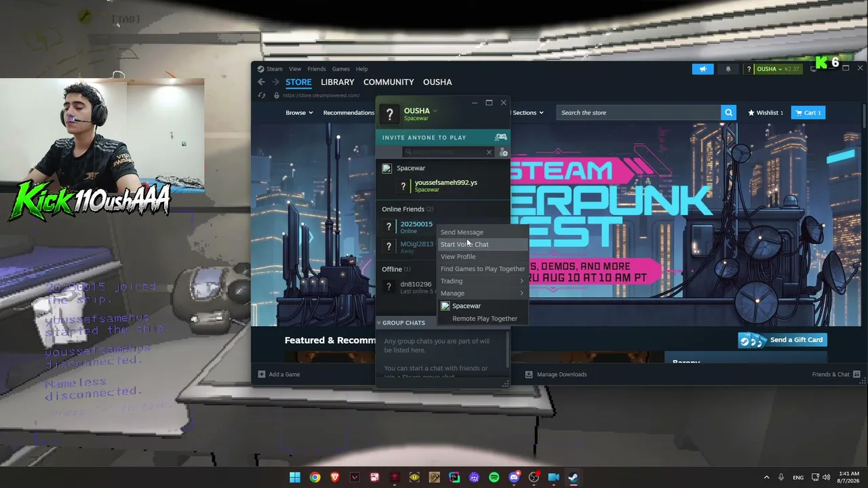Open Spotify from the taskbar
868x488 pixels.
pos(494,477)
